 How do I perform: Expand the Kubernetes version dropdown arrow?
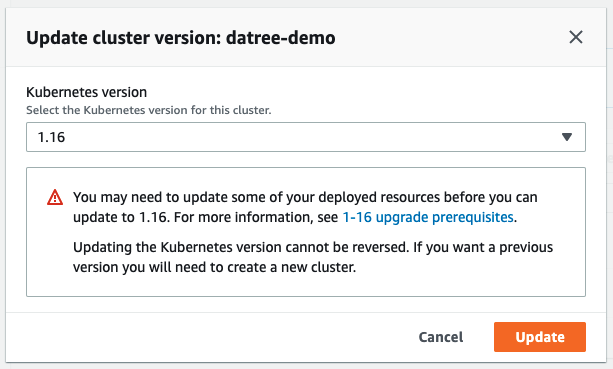[x=566, y=137]
